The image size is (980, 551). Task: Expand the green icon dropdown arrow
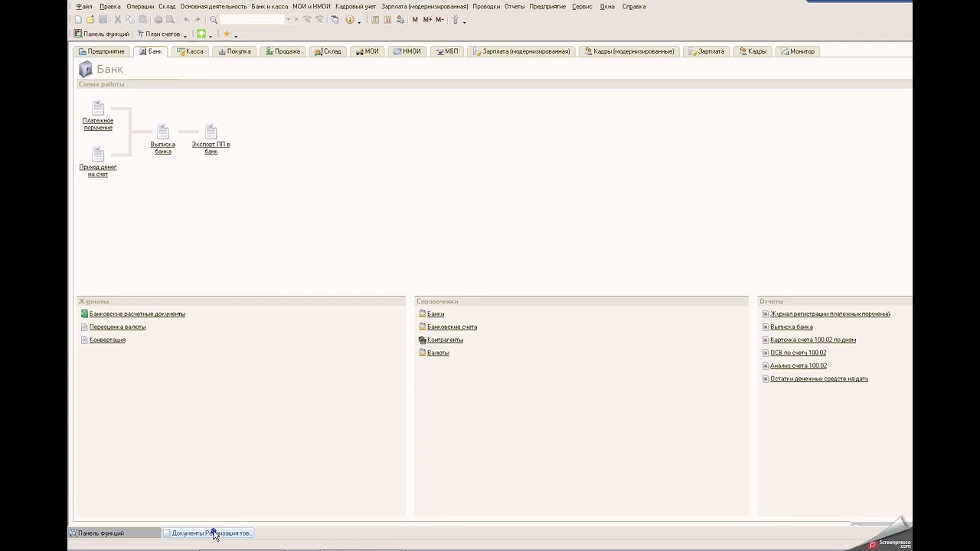211,36
